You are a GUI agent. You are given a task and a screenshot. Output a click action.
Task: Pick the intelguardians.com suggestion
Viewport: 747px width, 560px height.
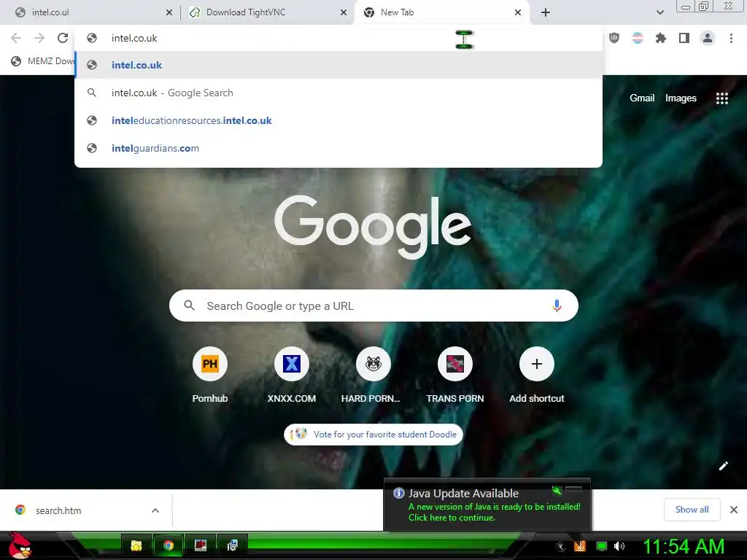tap(338, 148)
